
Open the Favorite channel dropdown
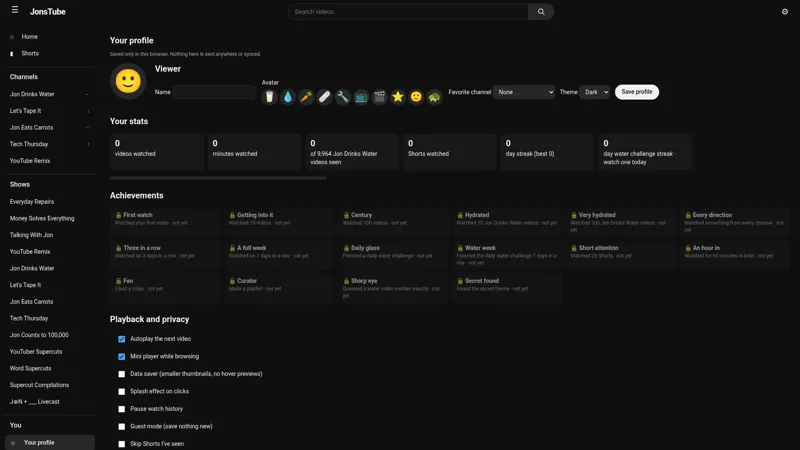click(x=524, y=92)
